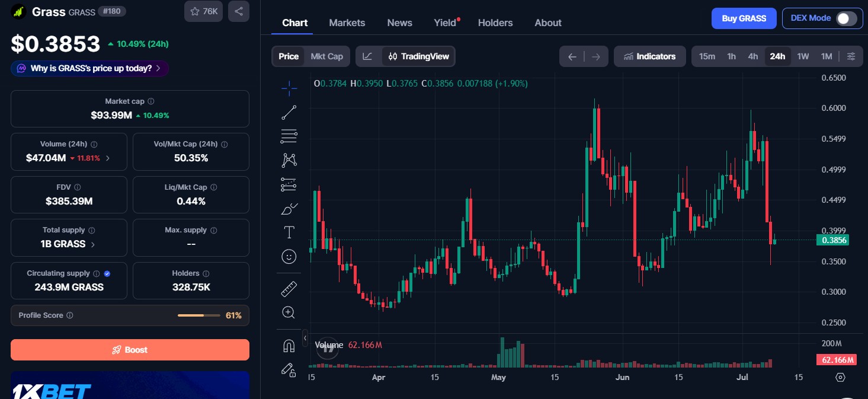Click the Market cap info icon
The height and width of the screenshot is (399, 868).
pyautogui.click(x=151, y=101)
